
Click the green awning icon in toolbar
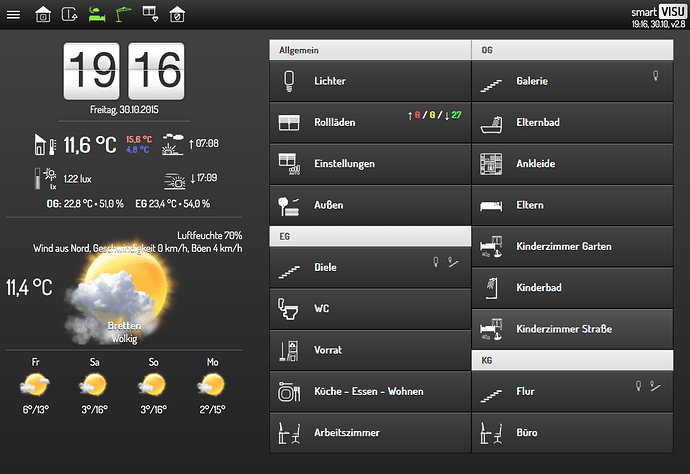coord(123,15)
